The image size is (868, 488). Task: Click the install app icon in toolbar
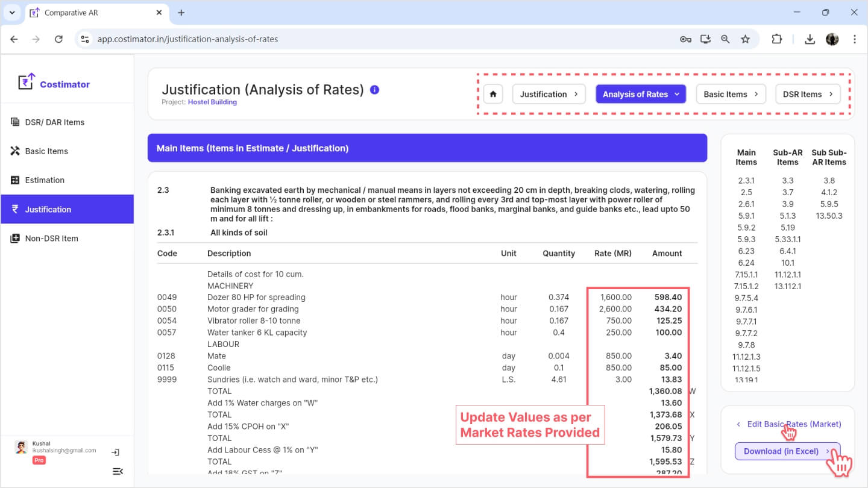coord(705,39)
